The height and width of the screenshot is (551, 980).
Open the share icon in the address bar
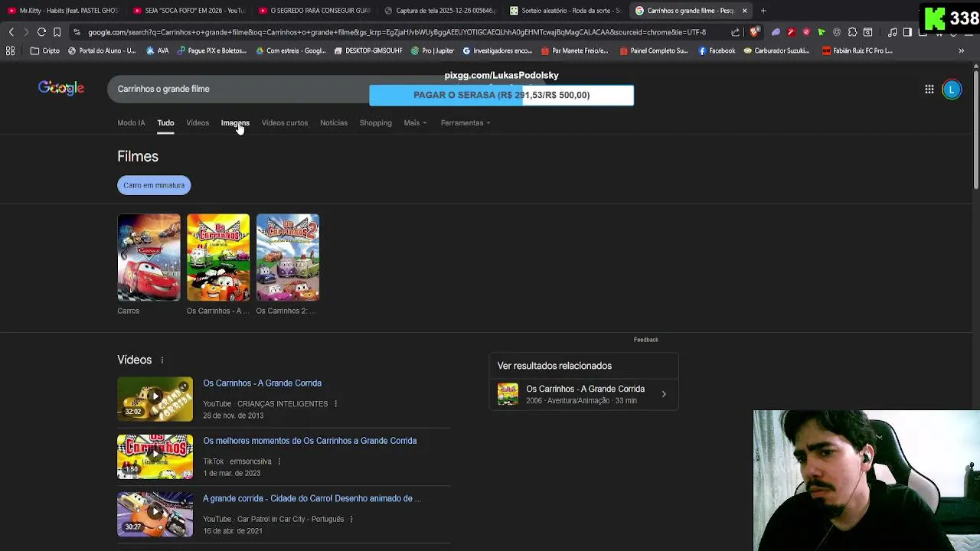tap(736, 32)
